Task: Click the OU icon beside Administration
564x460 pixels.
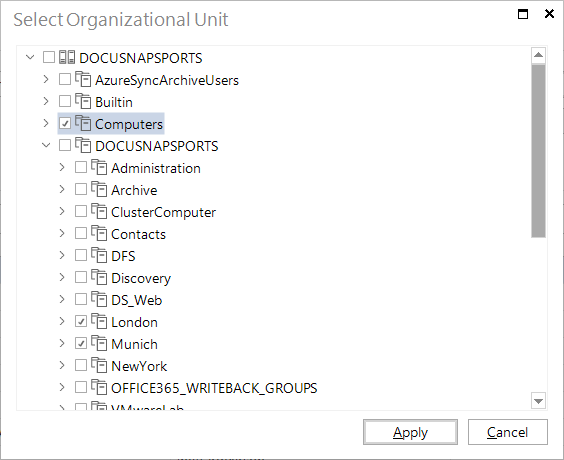Action: point(99,167)
